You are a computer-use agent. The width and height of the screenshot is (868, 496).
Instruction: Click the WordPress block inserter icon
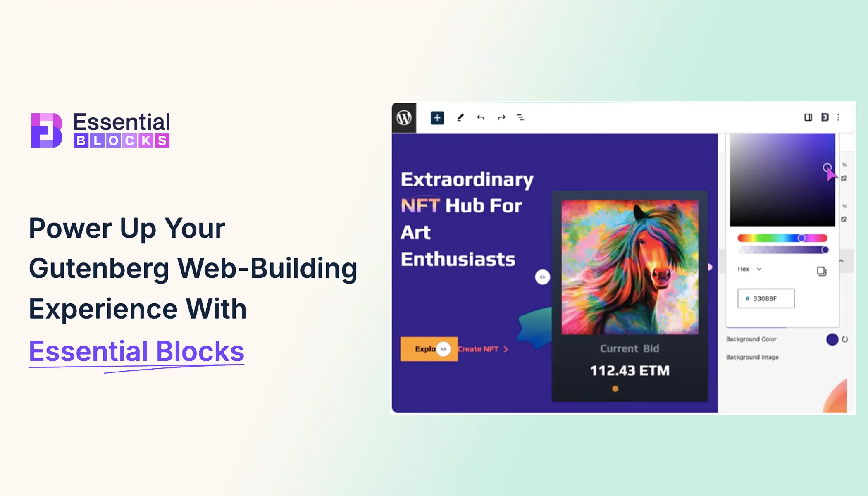(x=437, y=117)
